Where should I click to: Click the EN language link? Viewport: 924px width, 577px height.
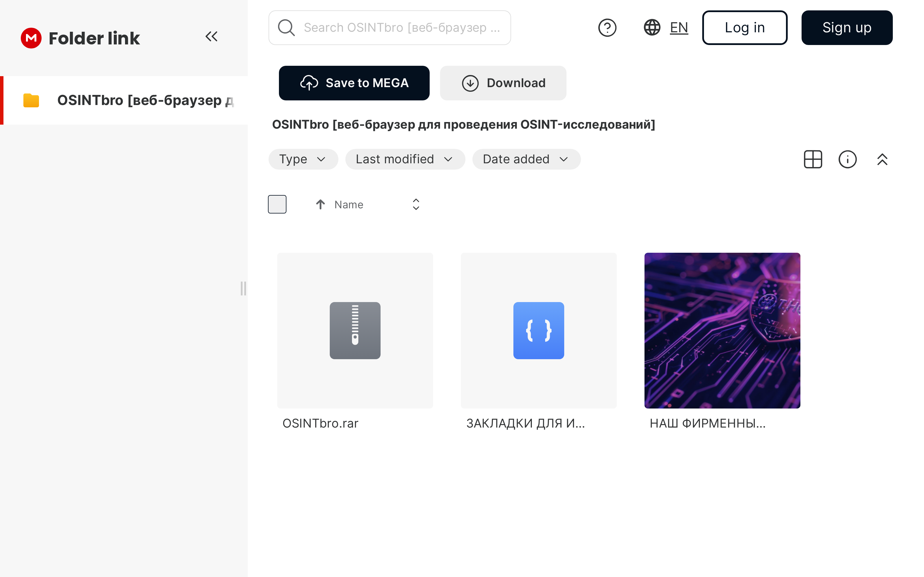click(679, 27)
